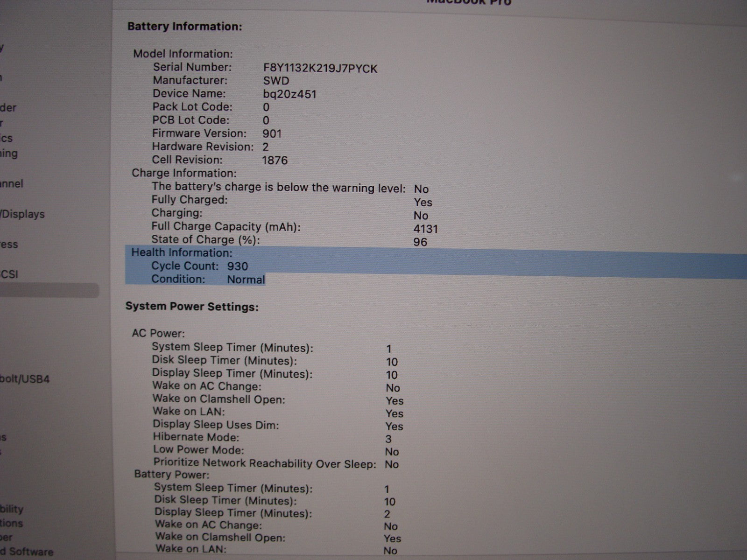Open the Parallel SCSI sidebar item
This screenshot has height=560, width=747.
9,274
